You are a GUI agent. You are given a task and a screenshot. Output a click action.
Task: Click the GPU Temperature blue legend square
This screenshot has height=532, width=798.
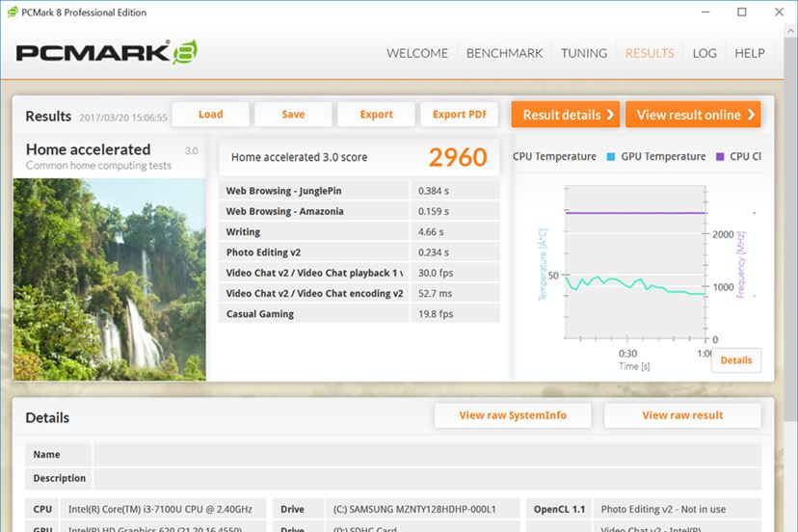click(611, 156)
